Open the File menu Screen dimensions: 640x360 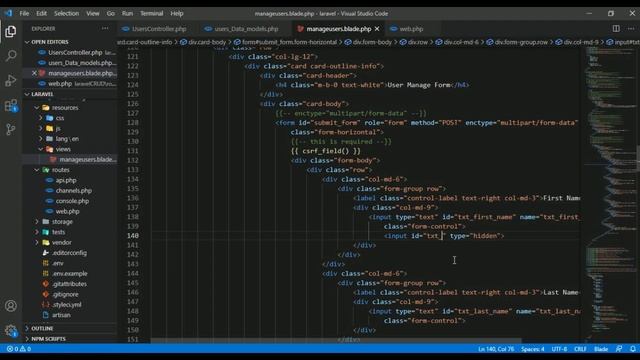coord(24,13)
